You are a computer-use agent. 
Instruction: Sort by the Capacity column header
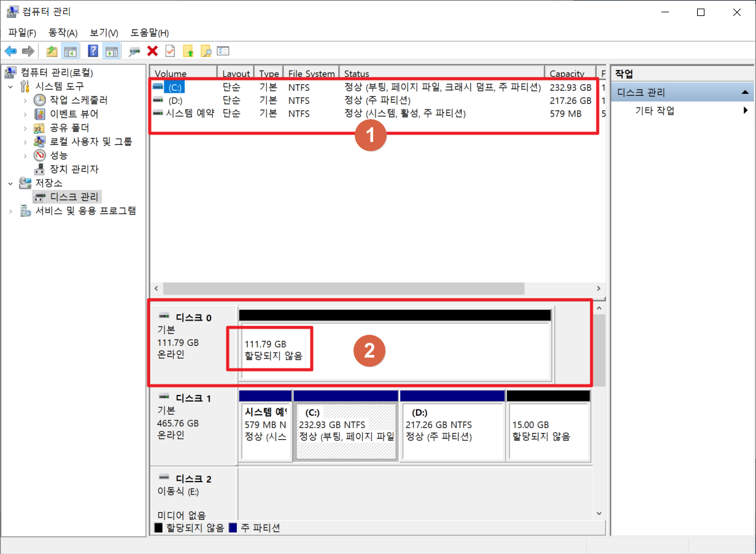(571, 72)
